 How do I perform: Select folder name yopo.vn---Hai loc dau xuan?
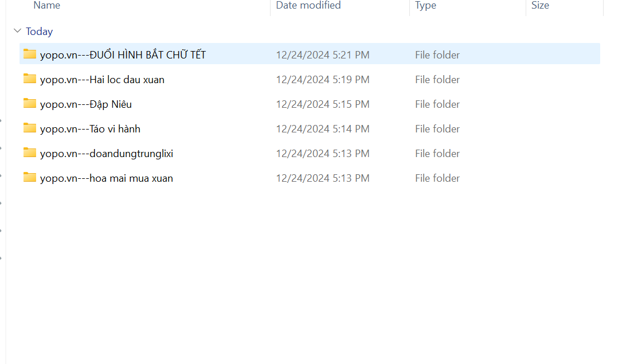tap(102, 80)
